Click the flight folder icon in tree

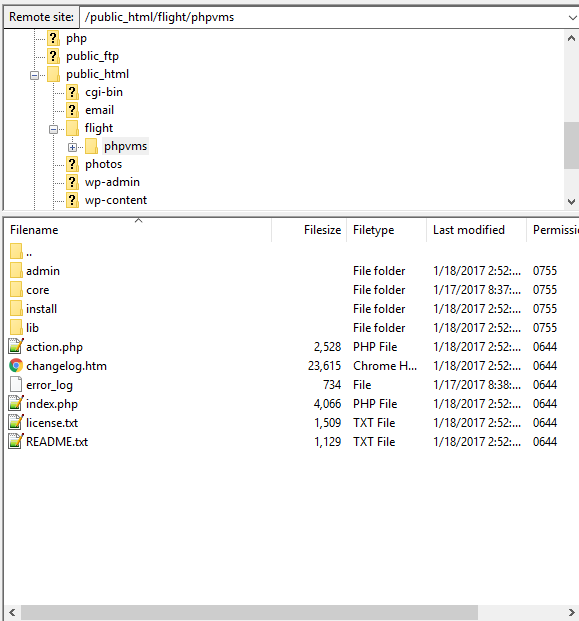72,128
